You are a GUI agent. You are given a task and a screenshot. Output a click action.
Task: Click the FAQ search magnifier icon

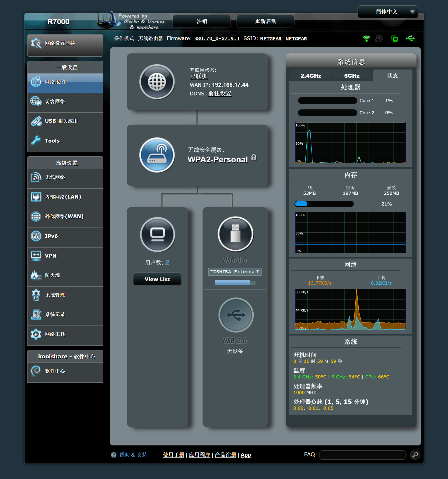tap(415, 455)
